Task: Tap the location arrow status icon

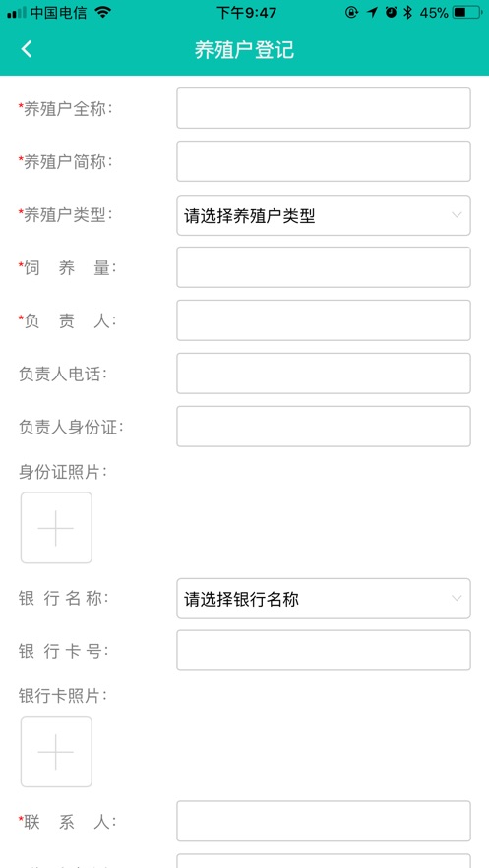Action: coord(372,12)
